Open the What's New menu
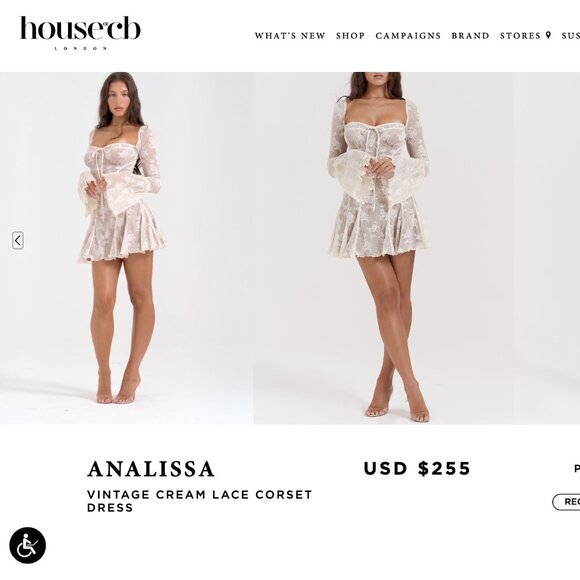The image size is (580, 580). tap(290, 36)
